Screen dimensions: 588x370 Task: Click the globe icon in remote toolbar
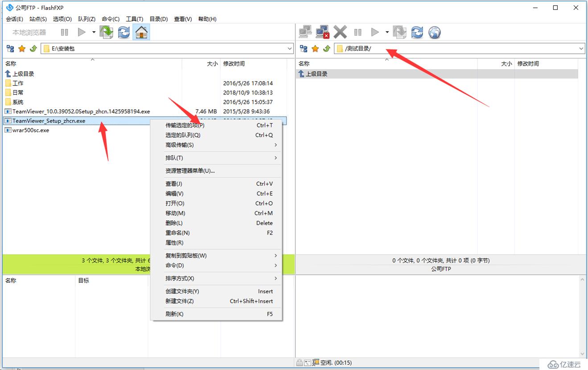[434, 32]
